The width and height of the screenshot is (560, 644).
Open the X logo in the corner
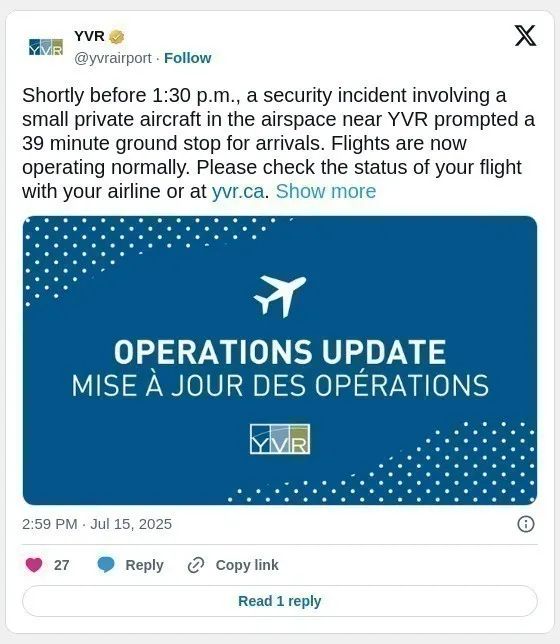[525, 36]
